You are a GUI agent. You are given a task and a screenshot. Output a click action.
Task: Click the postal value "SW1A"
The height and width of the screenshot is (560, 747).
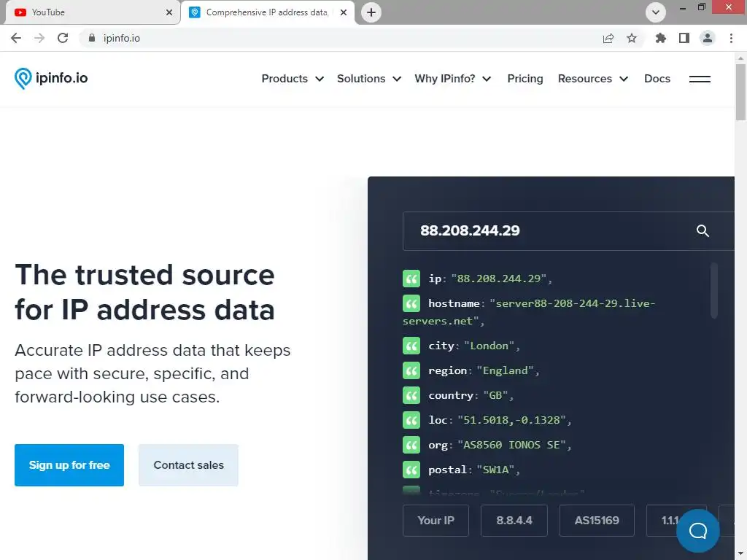pyautogui.click(x=495, y=470)
